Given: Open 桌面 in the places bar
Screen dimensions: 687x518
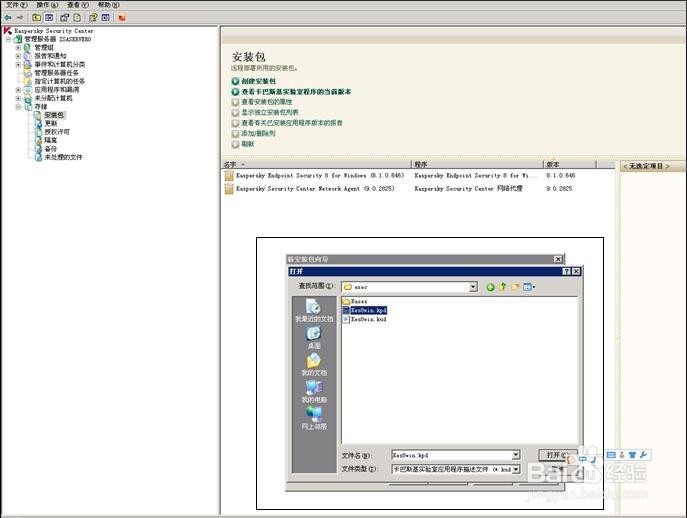Looking at the screenshot, I should 314,338.
